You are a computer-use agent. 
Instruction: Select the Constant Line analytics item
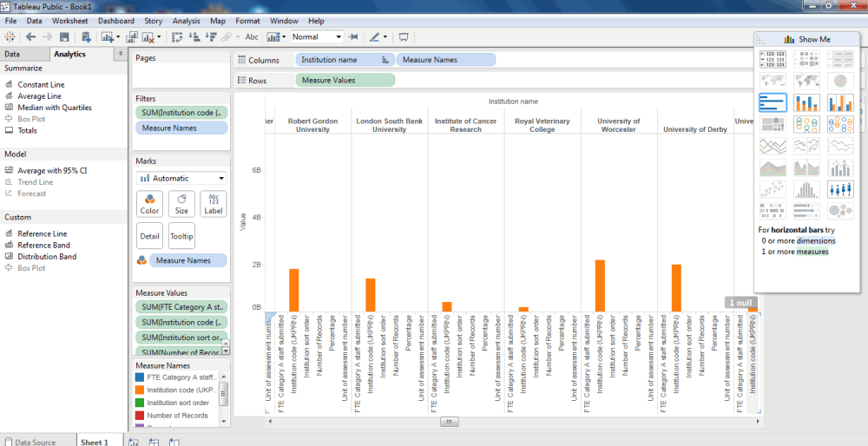[x=41, y=85]
